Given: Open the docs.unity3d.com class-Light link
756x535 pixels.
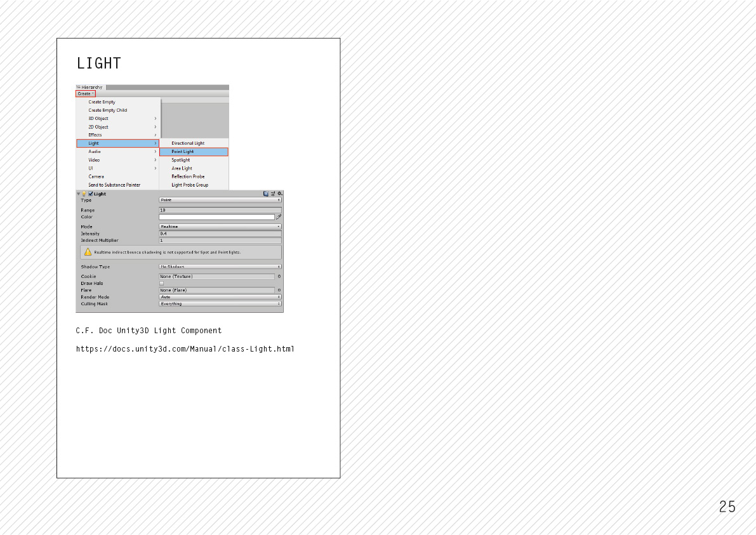Looking at the screenshot, I should (x=185, y=349).
